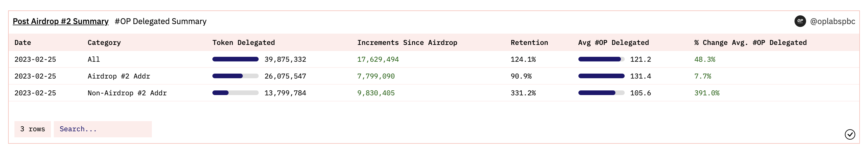This screenshot has width=868, height=153.
Task: Click Avg #OP Delegated bar for Non-Airdrop row
Action: (601, 93)
